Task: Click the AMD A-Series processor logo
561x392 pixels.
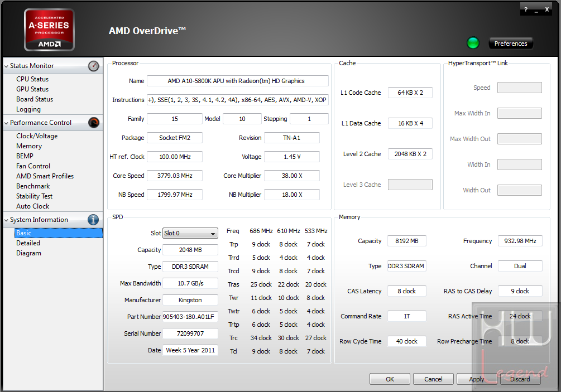Action: coord(49,30)
